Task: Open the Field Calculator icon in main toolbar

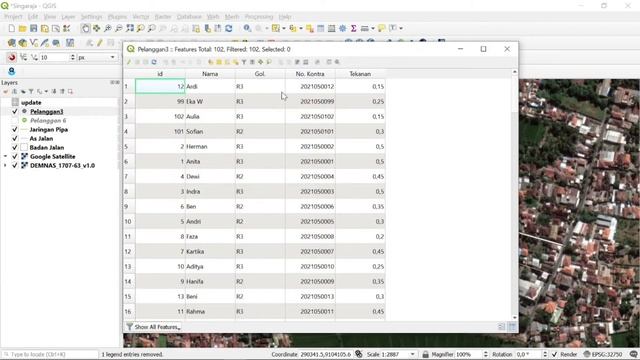Action: (x=331, y=28)
